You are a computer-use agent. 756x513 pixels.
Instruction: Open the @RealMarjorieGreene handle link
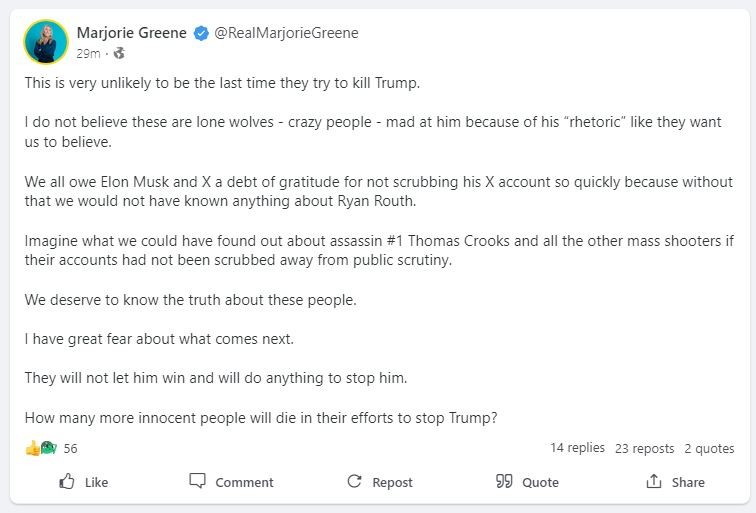[286, 33]
